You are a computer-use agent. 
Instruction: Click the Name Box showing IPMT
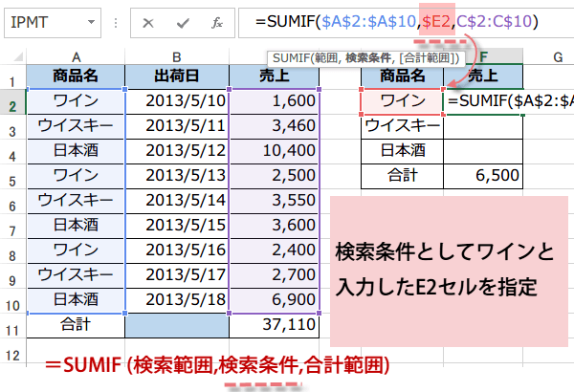point(53,23)
